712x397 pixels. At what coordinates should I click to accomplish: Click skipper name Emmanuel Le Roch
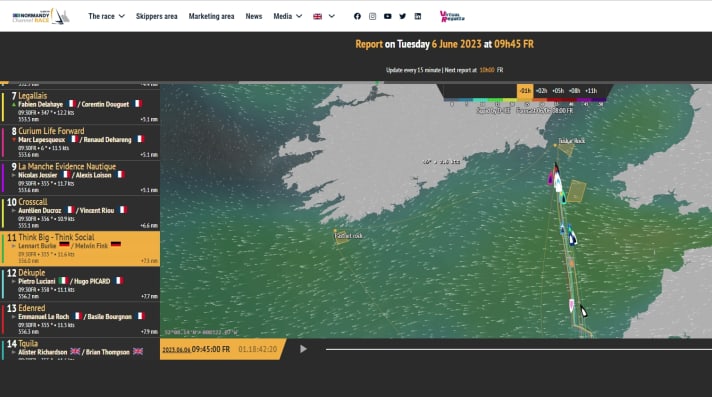point(44,317)
